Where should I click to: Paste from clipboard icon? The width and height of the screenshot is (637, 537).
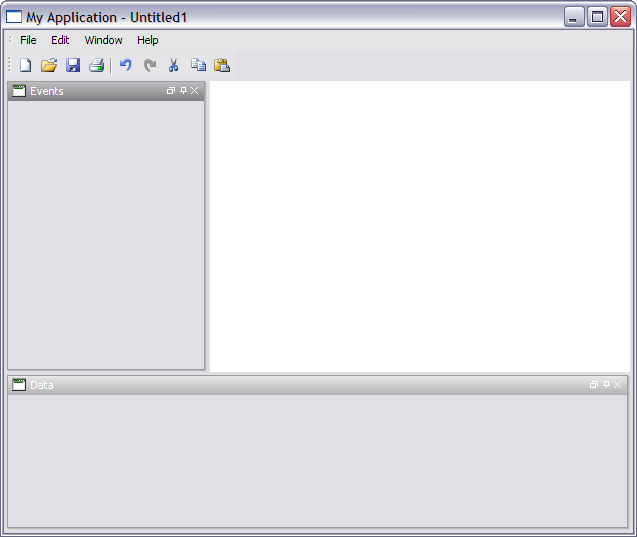(x=222, y=65)
